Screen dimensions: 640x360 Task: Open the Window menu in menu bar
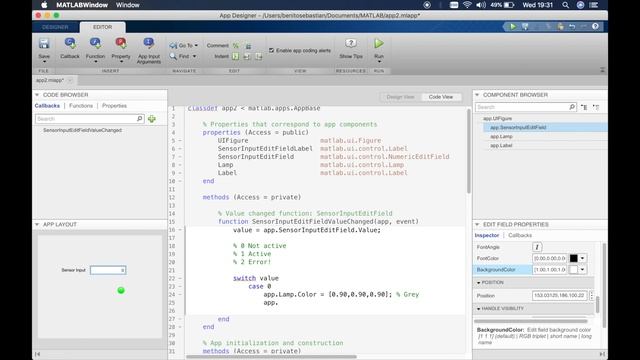coord(127,5)
